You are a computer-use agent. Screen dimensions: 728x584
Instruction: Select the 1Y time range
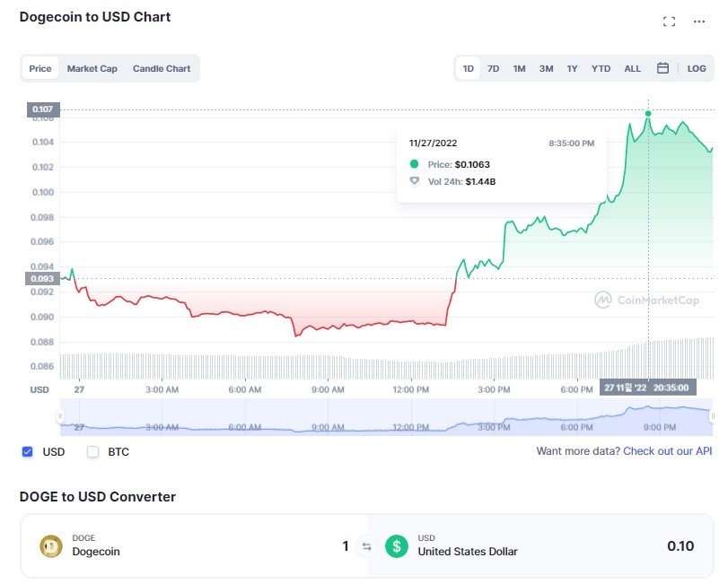572,69
